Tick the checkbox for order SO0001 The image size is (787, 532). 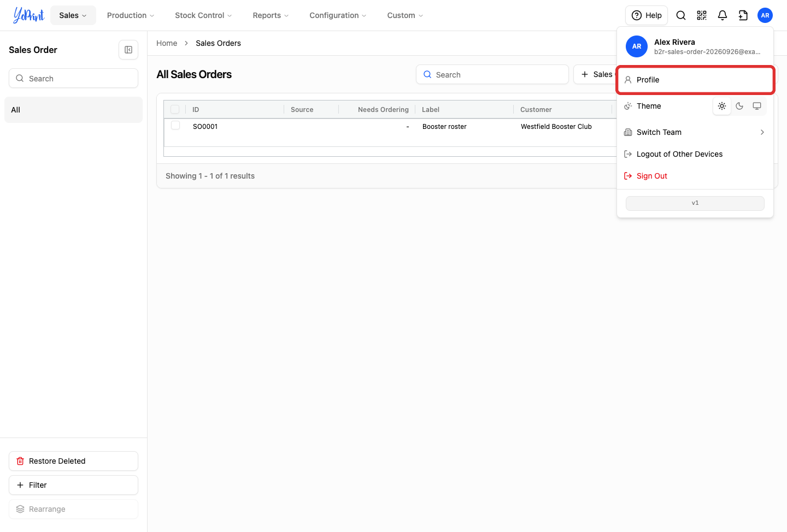pos(175,126)
